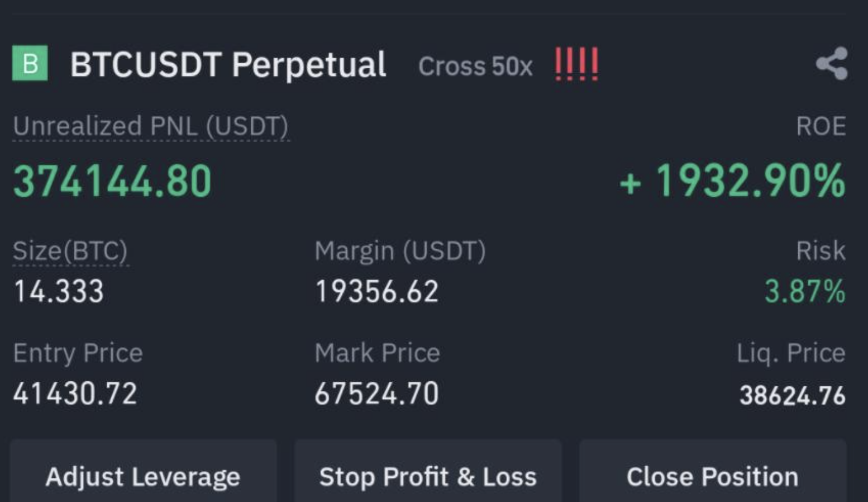Tap the +1932.90% ROE value
Screen dimensions: 868x502
tap(732, 181)
